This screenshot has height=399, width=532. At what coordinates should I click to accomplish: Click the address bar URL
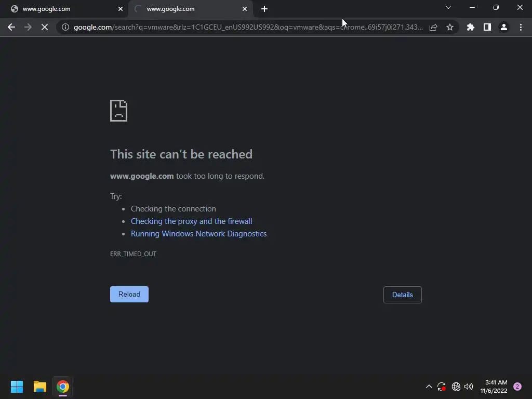click(x=248, y=27)
